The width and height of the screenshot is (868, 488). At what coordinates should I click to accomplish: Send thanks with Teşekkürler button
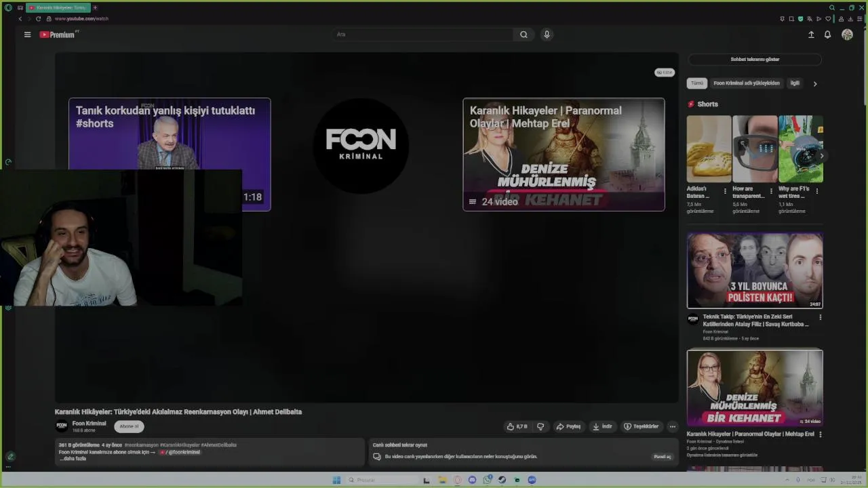pos(641,426)
